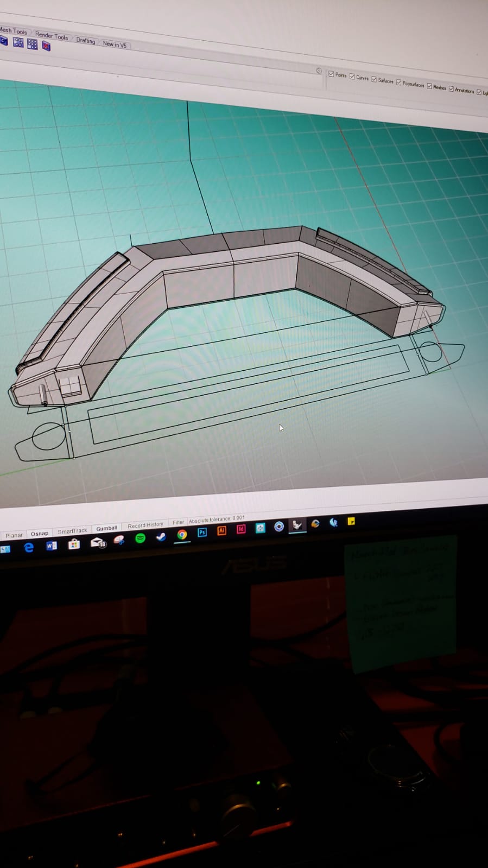Toggle SmartTrack in the status bar
Viewport: 488px width, 868px height.
click(72, 530)
